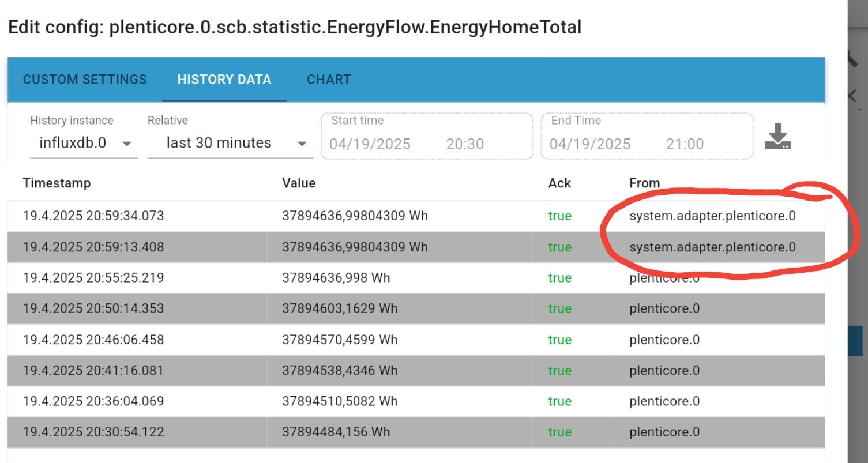Click the download history data icon
The width and height of the screenshot is (868, 463).
pos(777,137)
